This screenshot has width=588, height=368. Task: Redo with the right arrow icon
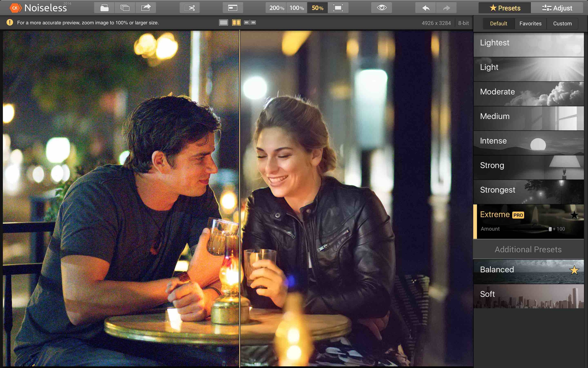(x=446, y=8)
